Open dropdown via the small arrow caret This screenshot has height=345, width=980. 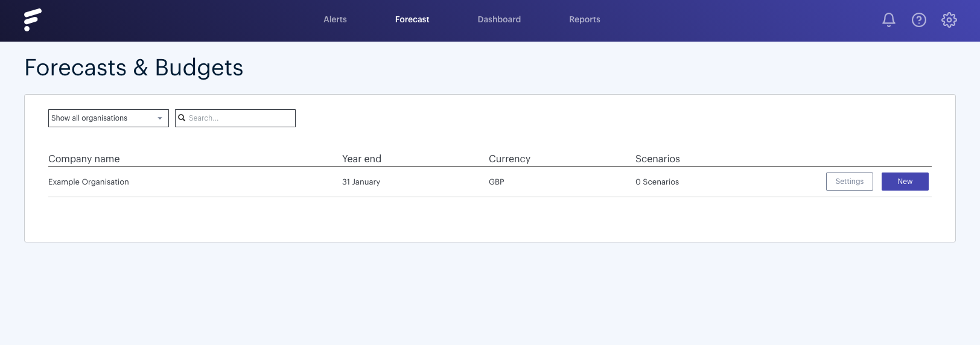tap(160, 118)
